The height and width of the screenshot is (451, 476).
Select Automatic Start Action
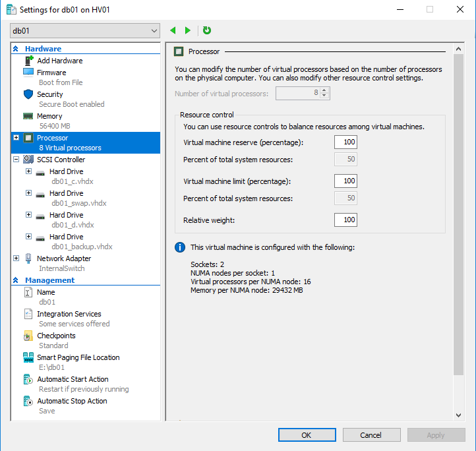tap(73, 379)
